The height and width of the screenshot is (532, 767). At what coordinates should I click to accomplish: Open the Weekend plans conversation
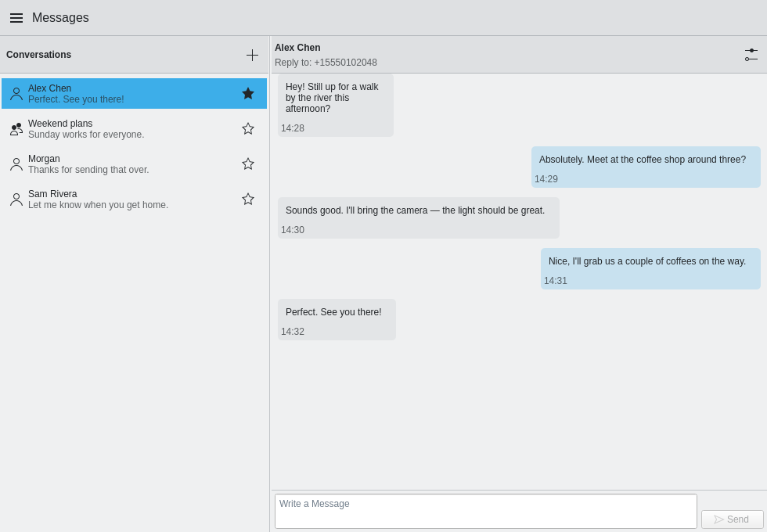[134, 128]
